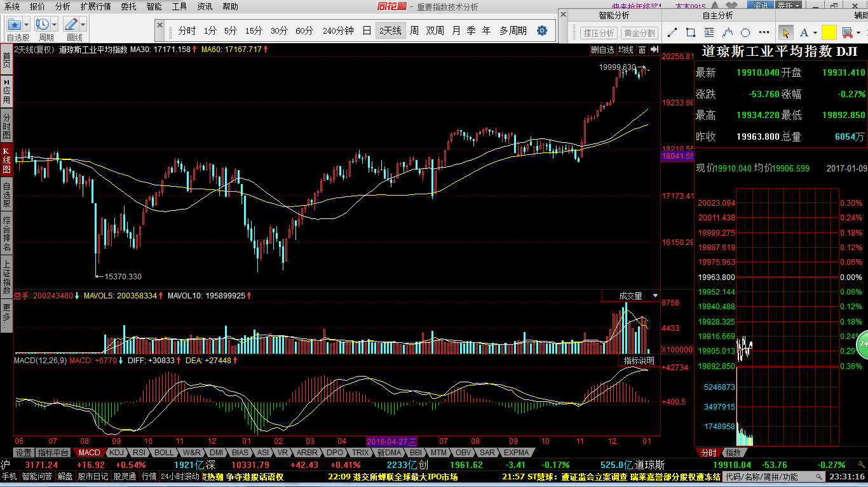
Task: Open the 系统 menu
Action: coord(12,6)
